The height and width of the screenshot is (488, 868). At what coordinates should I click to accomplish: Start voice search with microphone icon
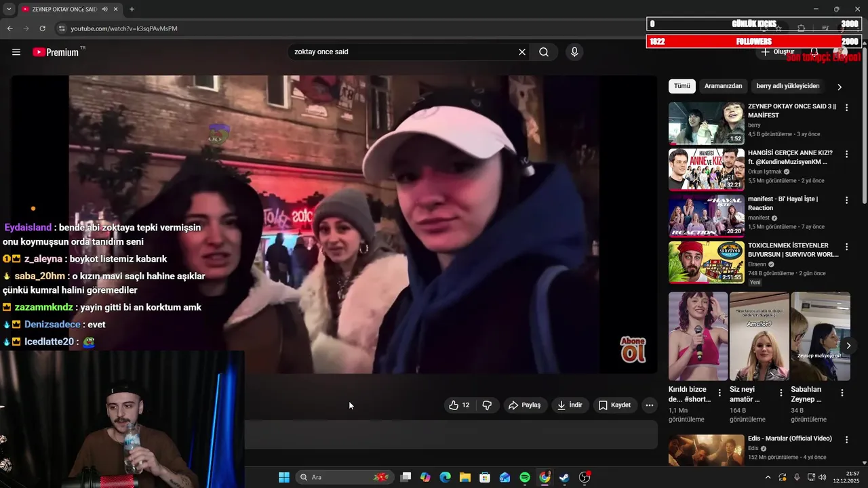(574, 52)
